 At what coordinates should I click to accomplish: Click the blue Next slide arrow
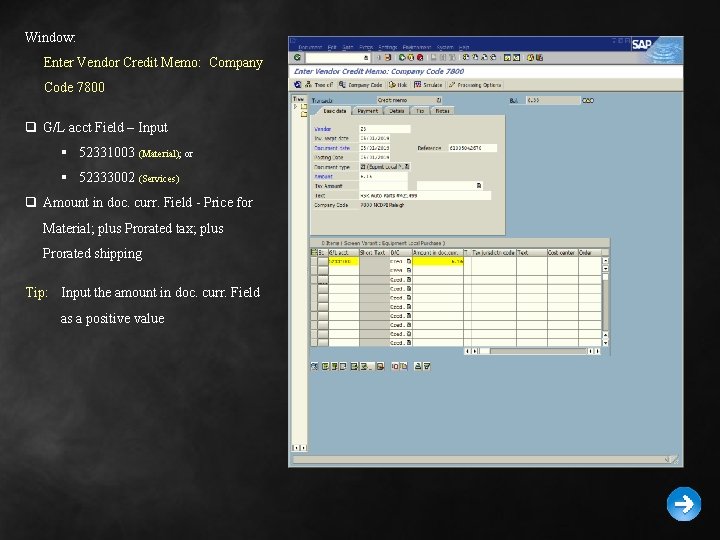click(684, 504)
